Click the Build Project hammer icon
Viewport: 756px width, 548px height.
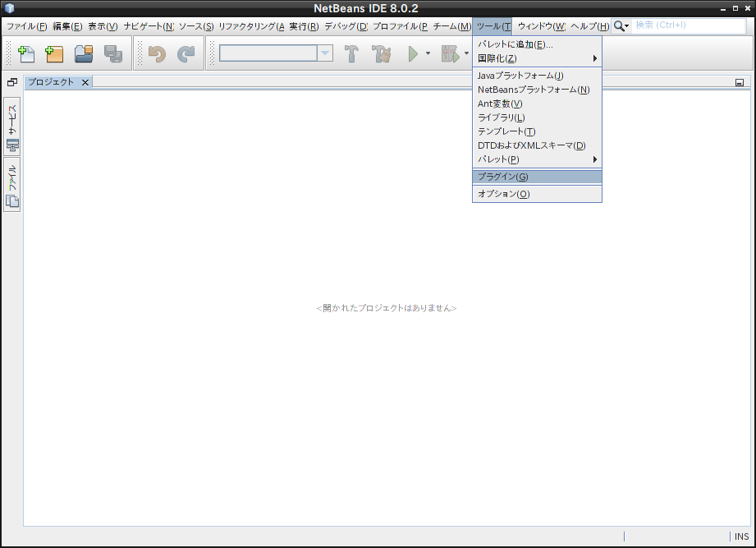pyautogui.click(x=351, y=53)
